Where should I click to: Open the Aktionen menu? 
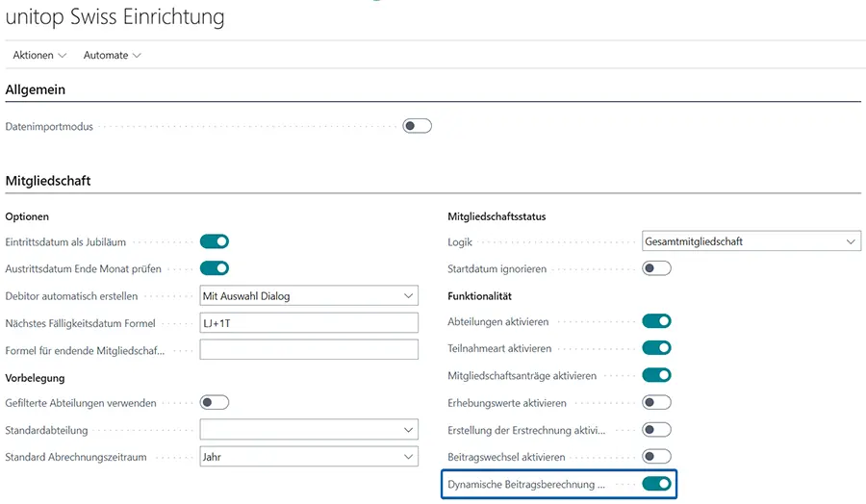point(39,55)
